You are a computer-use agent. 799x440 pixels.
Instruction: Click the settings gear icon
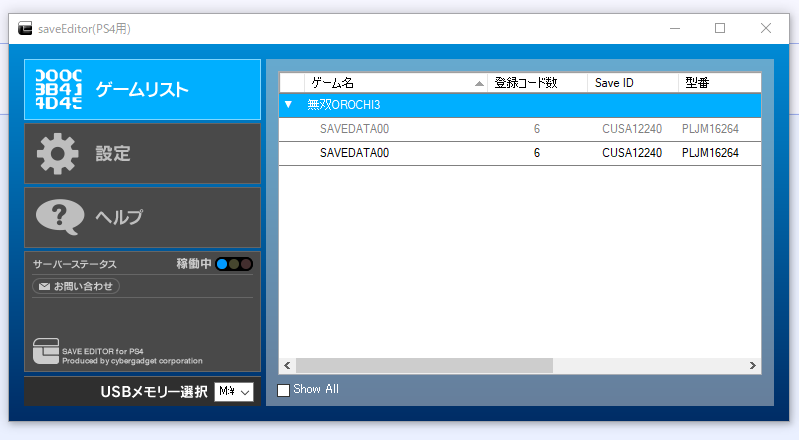(x=58, y=154)
